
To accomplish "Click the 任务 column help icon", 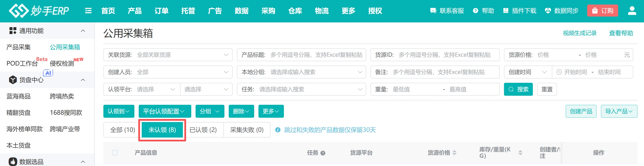I will click(x=323, y=153).
